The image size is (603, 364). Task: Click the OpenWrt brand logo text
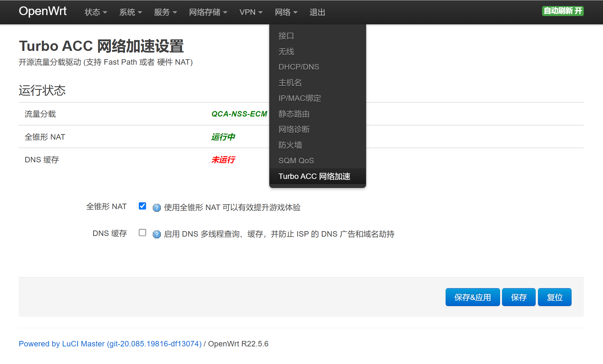point(43,11)
